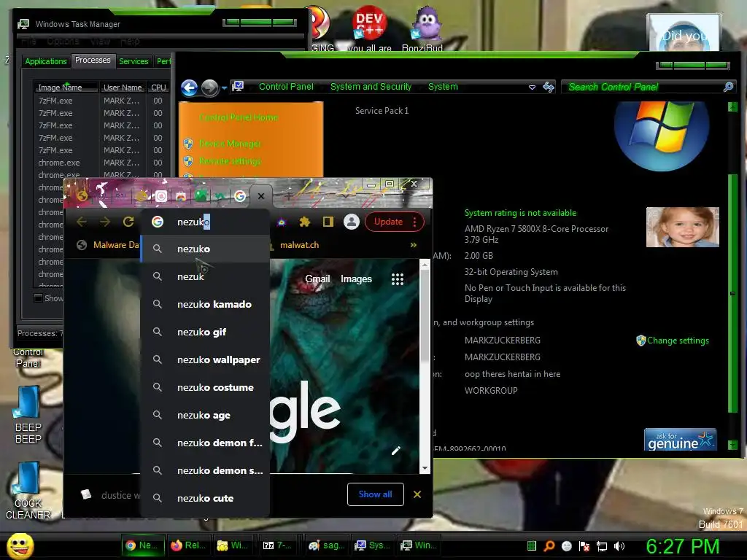Click the customize page pencil icon
The image size is (747, 560).
(x=396, y=451)
